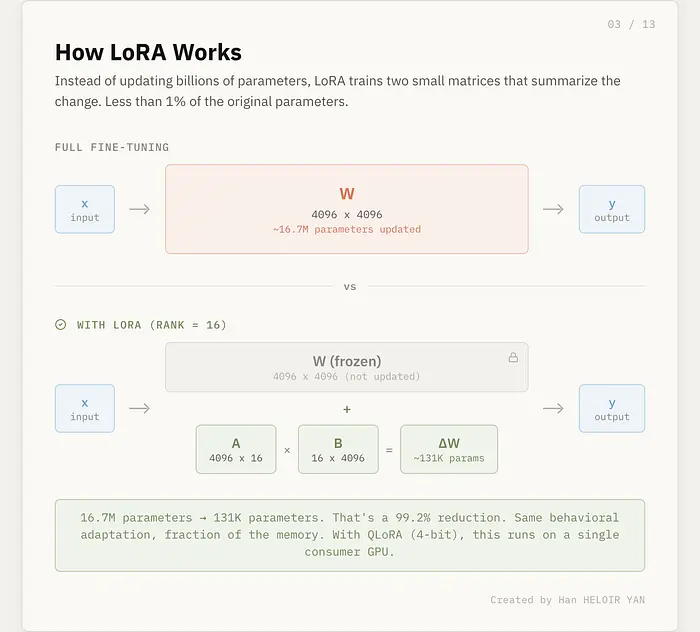Click the arrow after x input in full fine-tuning diagram
Screen dimensions: 700x632
[x=140, y=209]
